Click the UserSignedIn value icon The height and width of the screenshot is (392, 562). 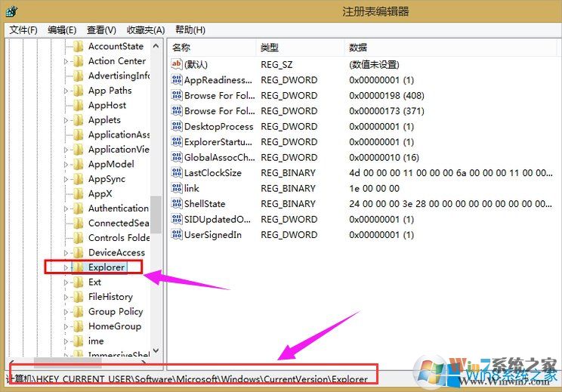coord(177,235)
